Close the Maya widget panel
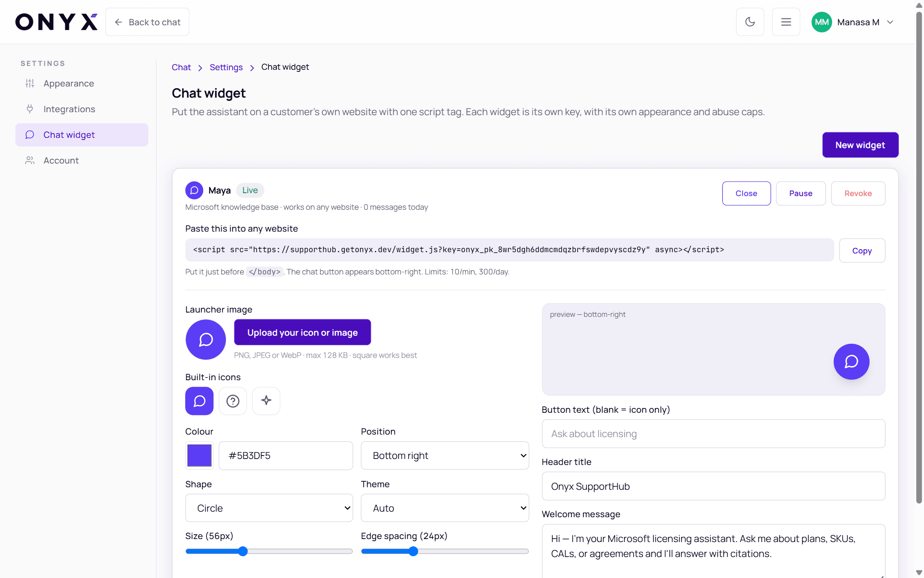Image resolution: width=924 pixels, height=578 pixels. click(x=746, y=194)
